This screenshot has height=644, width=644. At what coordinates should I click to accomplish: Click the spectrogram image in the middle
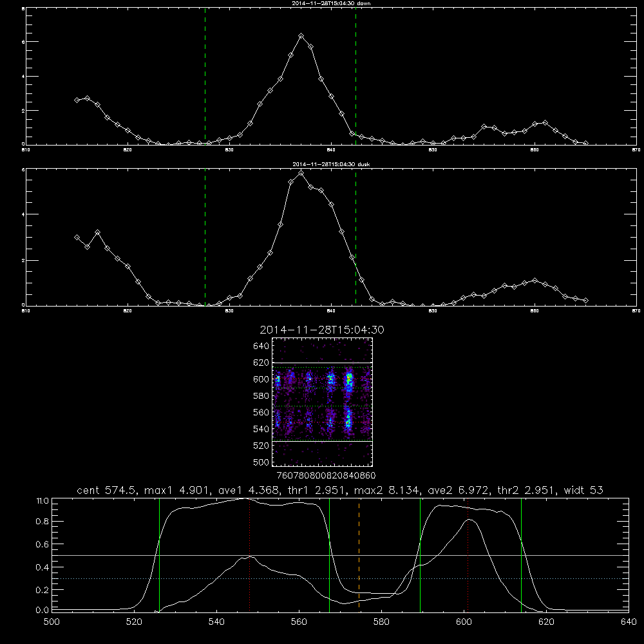click(322, 402)
